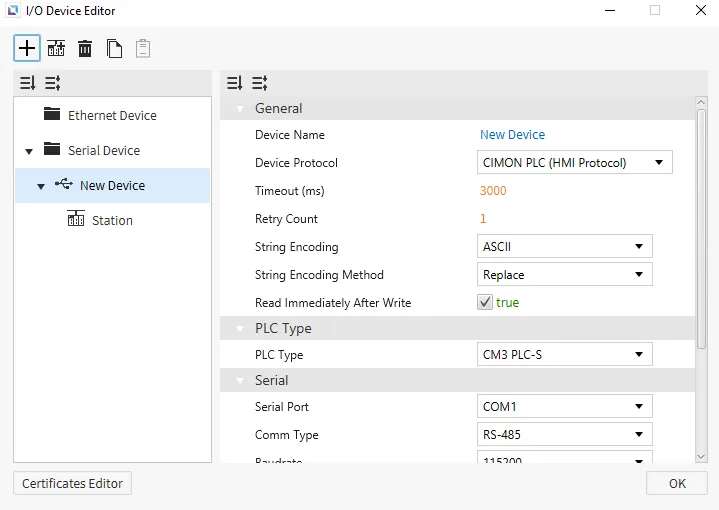This screenshot has height=510, width=719.
Task: Click the clipboard paste icon in toolbar
Action: coord(143,48)
